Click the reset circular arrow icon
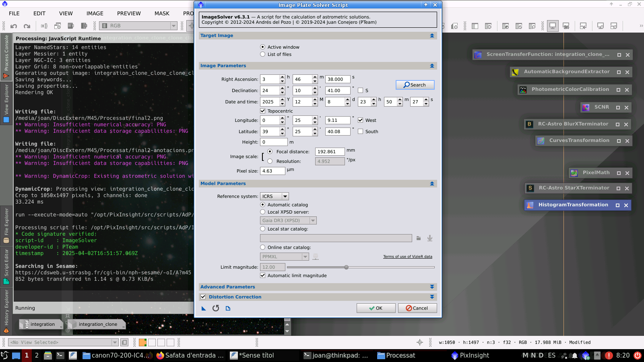 click(216, 309)
